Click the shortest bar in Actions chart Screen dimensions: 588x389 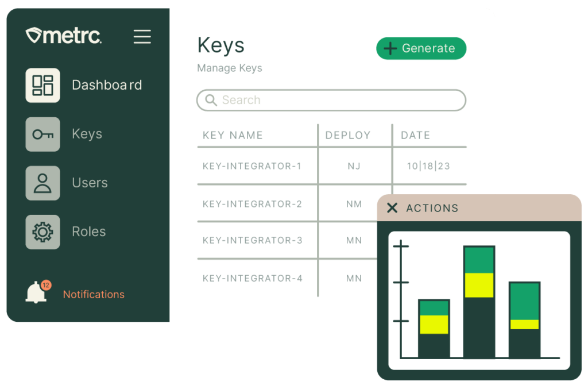pyautogui.click(x=434, y=329)
